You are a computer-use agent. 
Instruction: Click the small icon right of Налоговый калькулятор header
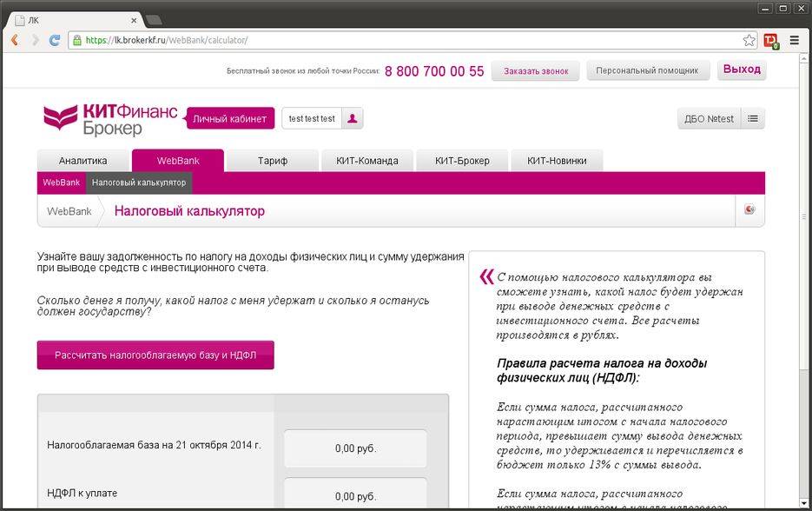click(749, 210)
